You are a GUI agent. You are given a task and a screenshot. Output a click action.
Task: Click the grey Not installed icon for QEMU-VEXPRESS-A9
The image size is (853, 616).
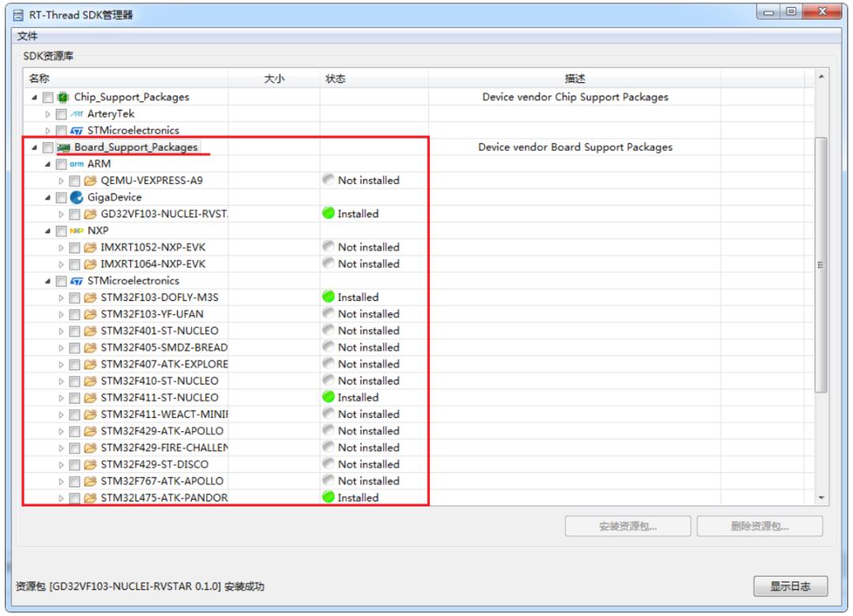(328, 179)
